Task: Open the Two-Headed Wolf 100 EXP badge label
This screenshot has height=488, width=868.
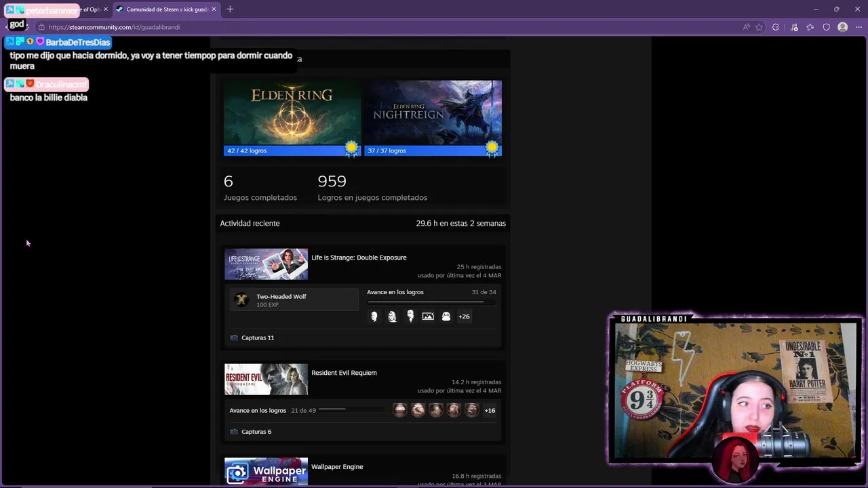Action: click(281, 300)
